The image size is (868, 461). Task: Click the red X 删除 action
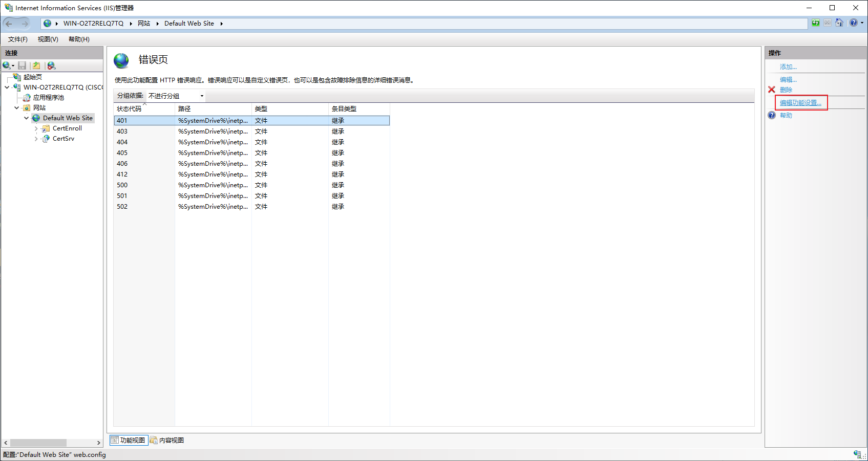coord(780,90)
